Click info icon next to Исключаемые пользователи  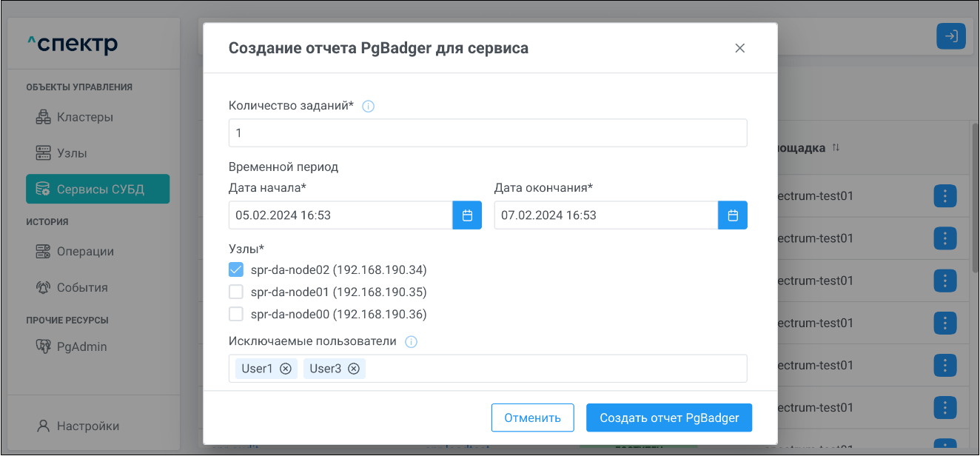pyautogui.click(x=412, y=342)
